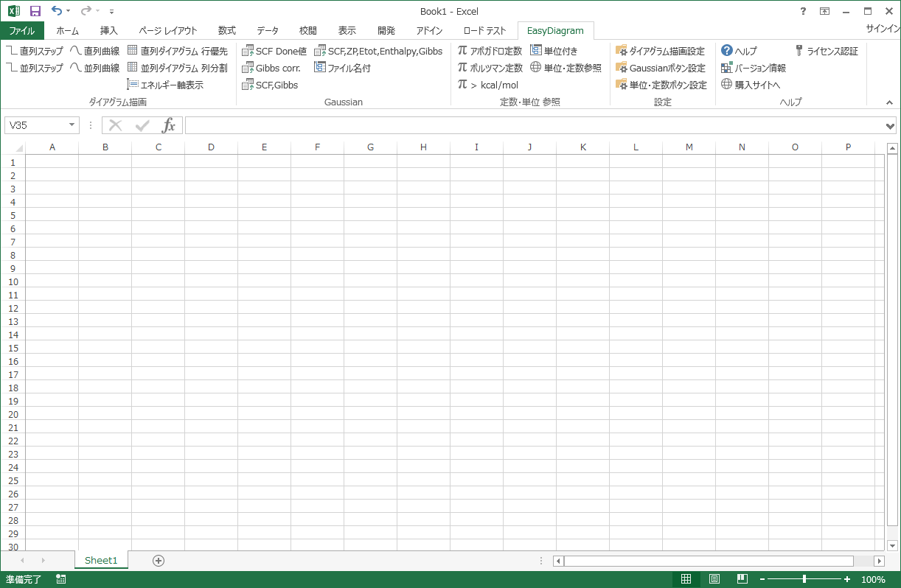901x588 pixels.
Task: Open the 数式 tab
Action: (227, 31)
